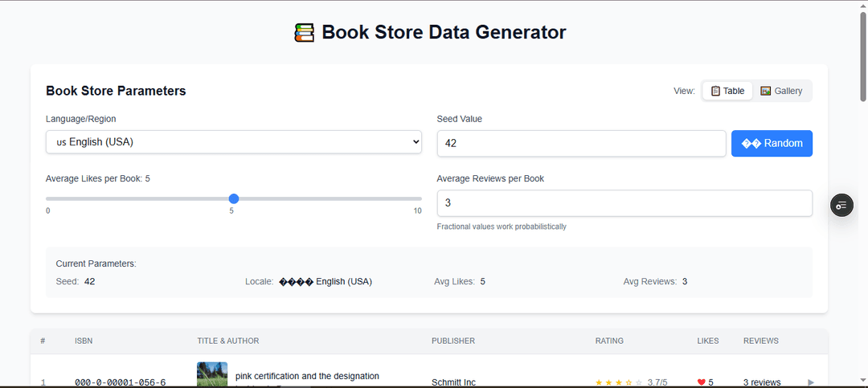Switch to Table view

pos(727,91)
